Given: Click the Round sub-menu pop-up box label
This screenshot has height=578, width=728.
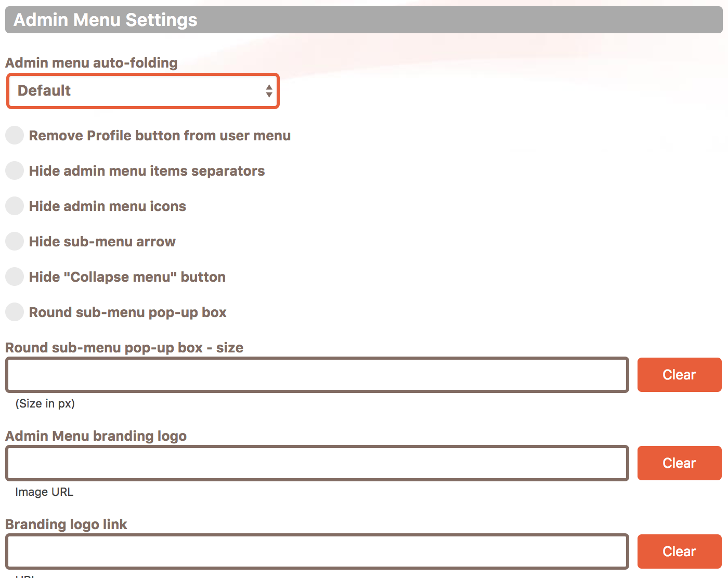Looking at the screenshot, I should pos(128,312).
